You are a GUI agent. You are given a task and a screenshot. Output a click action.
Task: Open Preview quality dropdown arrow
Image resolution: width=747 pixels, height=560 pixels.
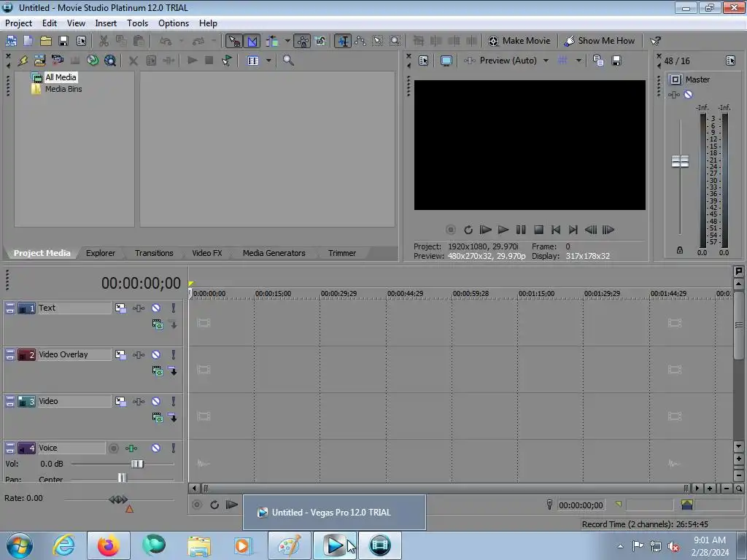click(x=546, y=61)
